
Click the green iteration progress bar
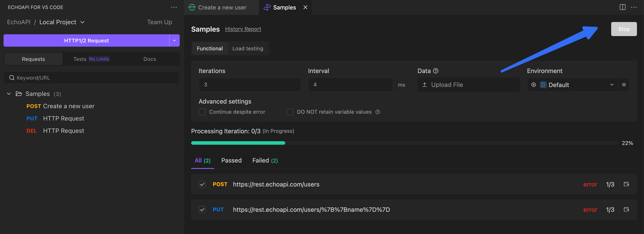pyautogui.click(x=238, y=143)
